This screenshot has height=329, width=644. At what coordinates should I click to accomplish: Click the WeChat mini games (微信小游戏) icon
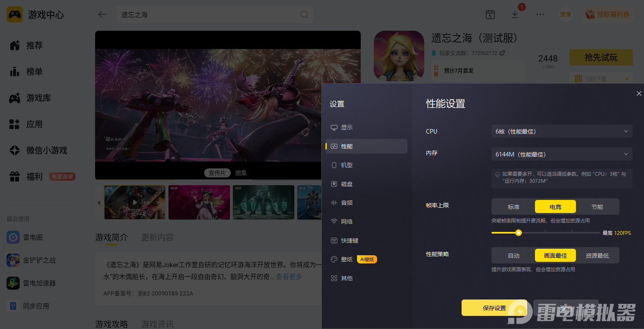pos(15,150)
